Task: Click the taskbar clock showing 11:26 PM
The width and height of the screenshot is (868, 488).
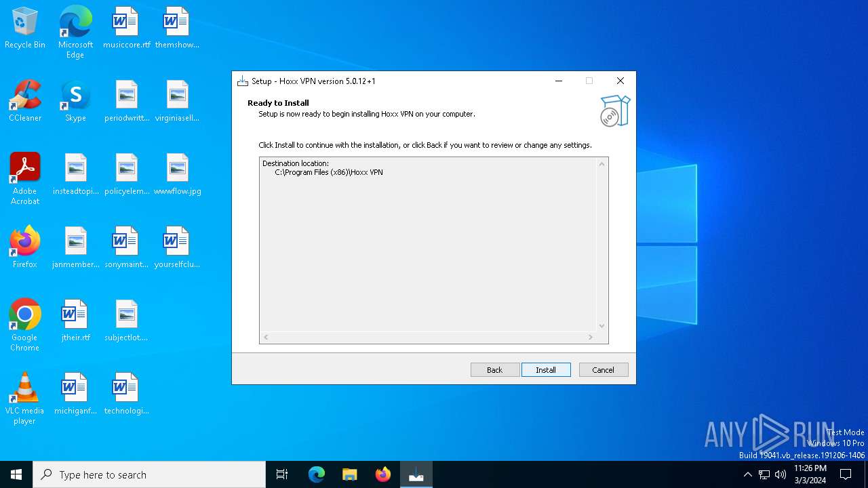Action: click(x=810, y=474)
